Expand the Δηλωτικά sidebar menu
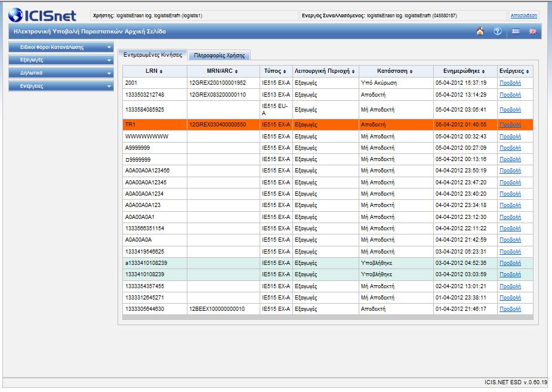The width and height of the screenshot is (552, 392). click(x=61, y=73)
